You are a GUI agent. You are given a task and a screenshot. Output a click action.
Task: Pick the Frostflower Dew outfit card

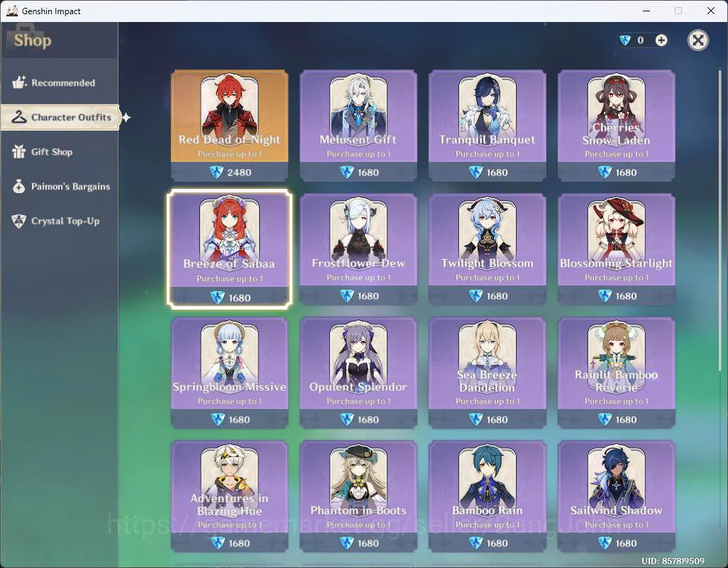coord(358,249)
